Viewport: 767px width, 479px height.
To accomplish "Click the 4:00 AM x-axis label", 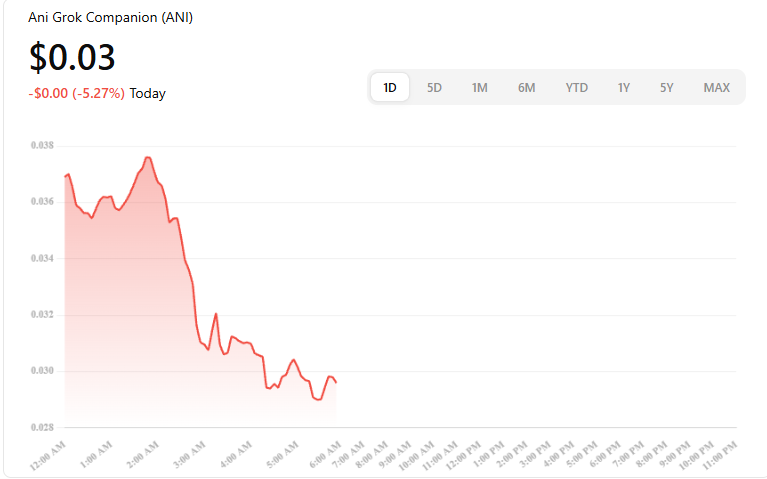I will pos(235,455).
